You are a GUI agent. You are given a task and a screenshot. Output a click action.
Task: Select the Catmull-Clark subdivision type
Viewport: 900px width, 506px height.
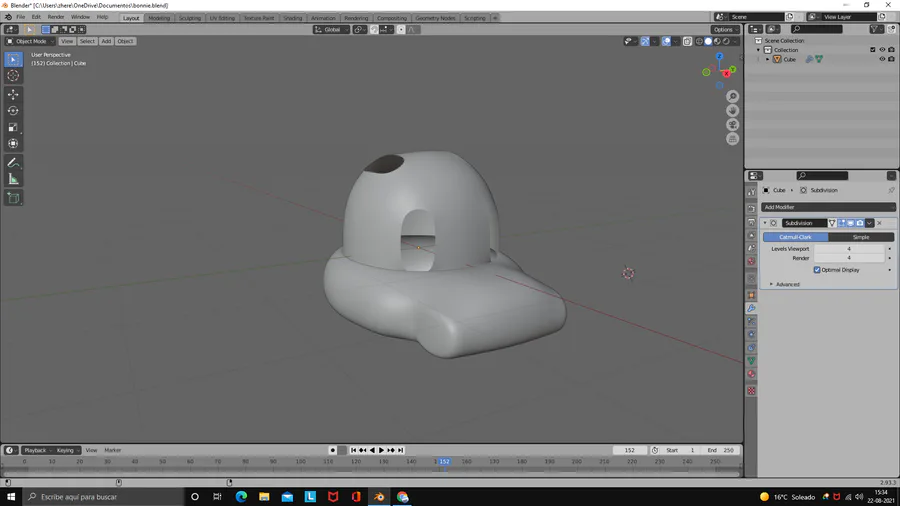coord(796,237)
